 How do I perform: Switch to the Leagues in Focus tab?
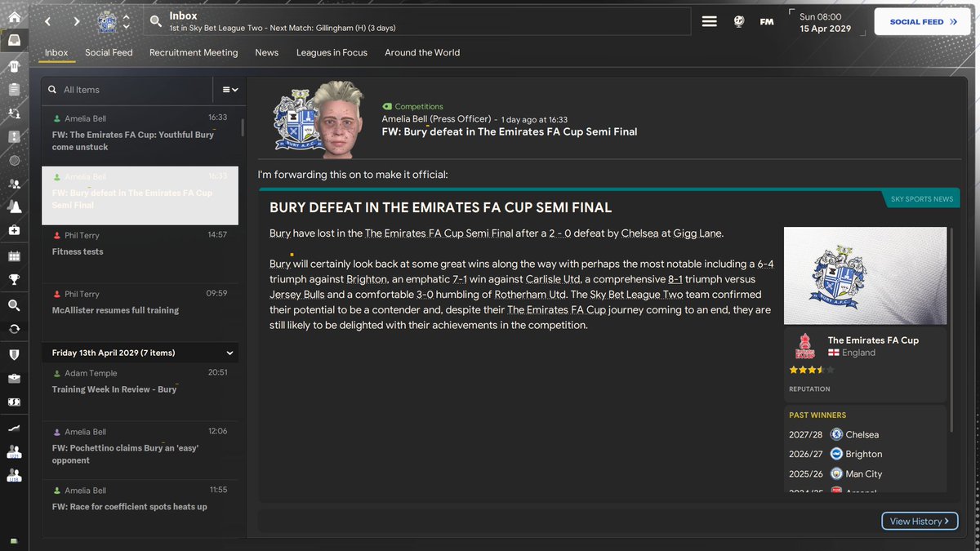(332, 52)
